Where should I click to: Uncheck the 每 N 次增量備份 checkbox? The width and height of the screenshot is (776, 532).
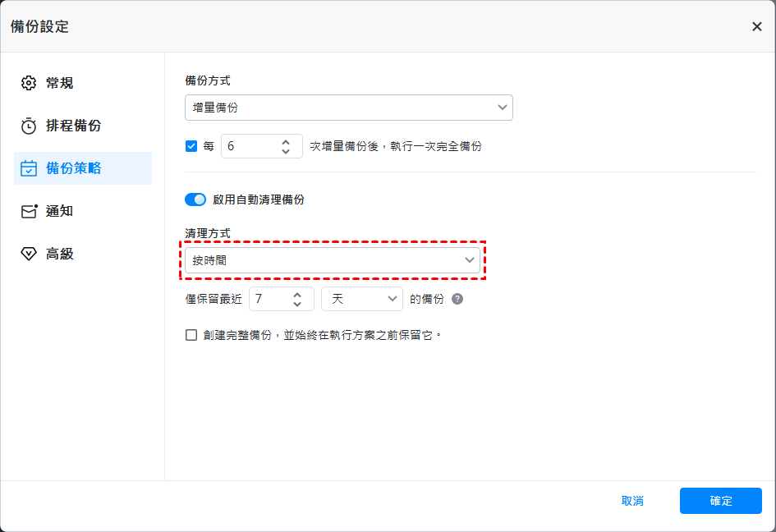tap(191, 146)
